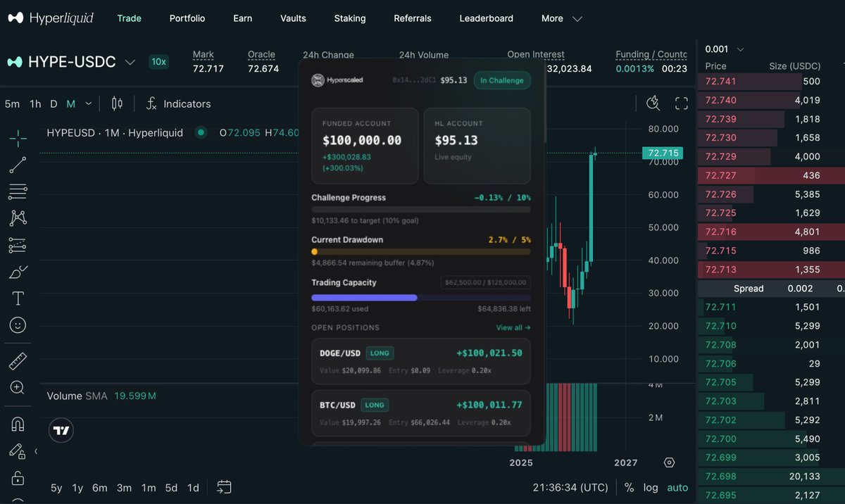Select the text annotation tool
845x504 pixels.
[18, 298]
